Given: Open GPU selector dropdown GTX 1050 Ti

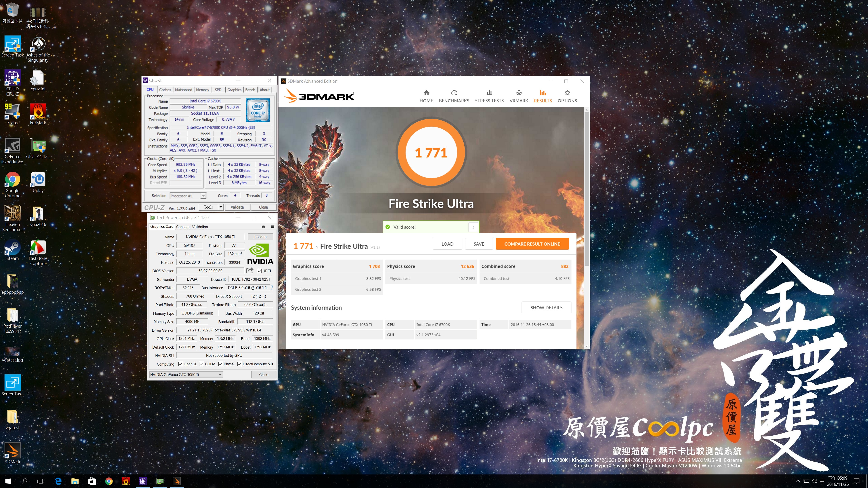Looking at the screenshot, I should (186, 375).
